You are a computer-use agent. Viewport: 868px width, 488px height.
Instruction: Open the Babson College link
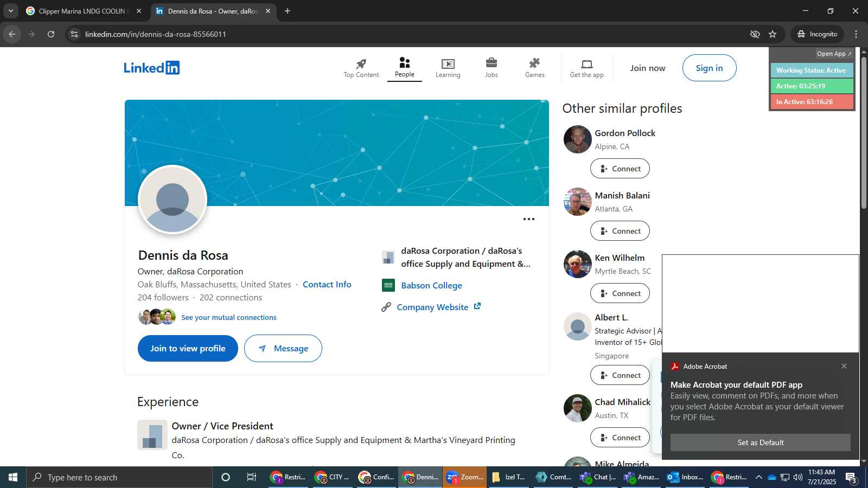point(432,285)
